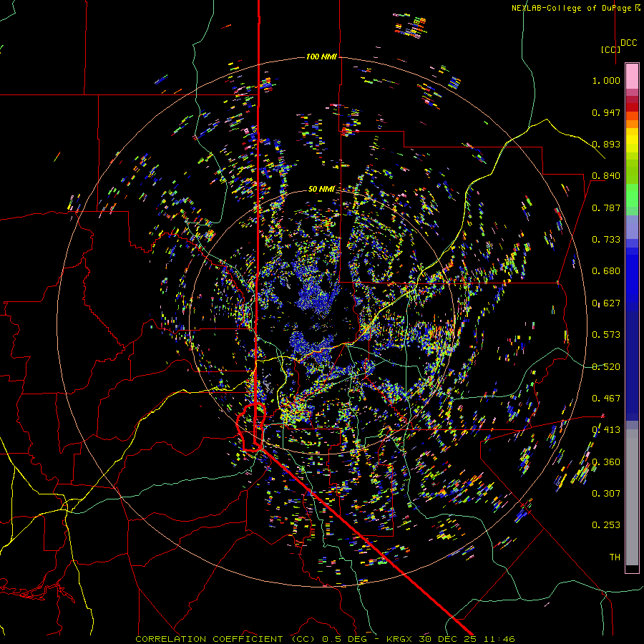Click the 0.787 legend value
Viewport: 644px width, 644px height.
[606, 208]
